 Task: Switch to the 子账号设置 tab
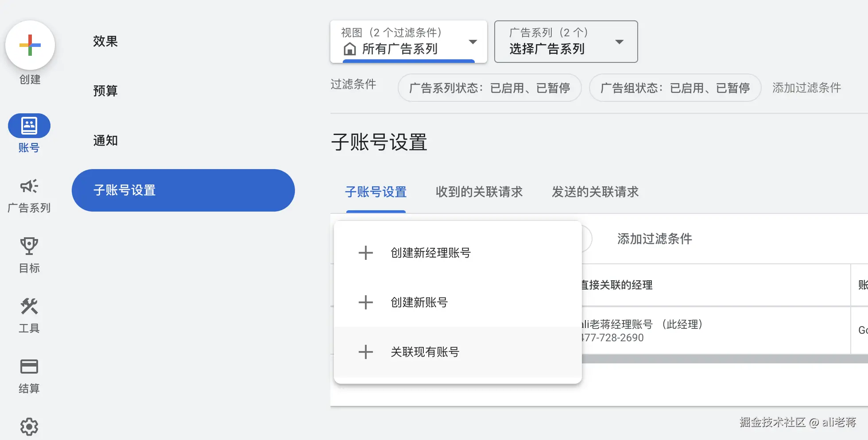(x=376, y=192)
